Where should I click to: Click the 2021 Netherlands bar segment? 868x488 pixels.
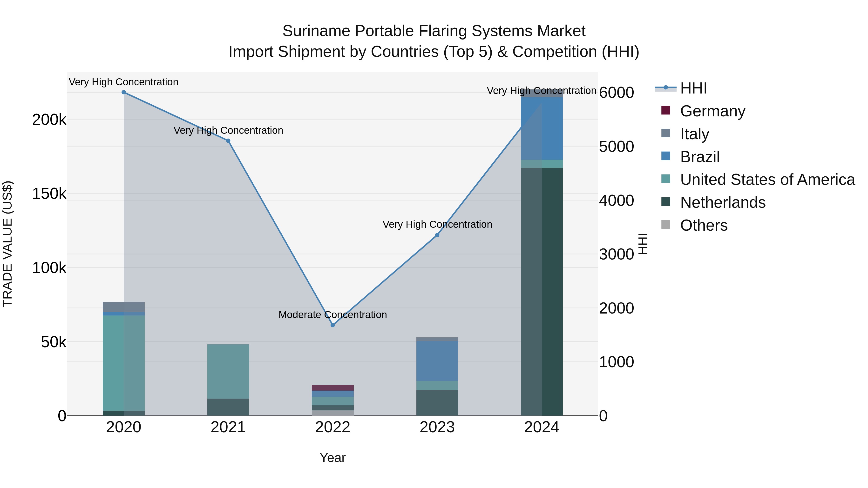[x=228, y=407]
